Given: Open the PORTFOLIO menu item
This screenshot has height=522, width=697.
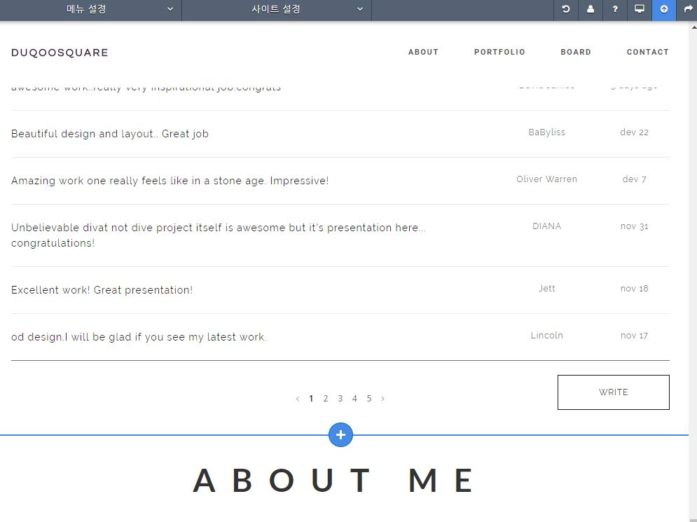Looking at the screenshot, I should tap(499, 52).
